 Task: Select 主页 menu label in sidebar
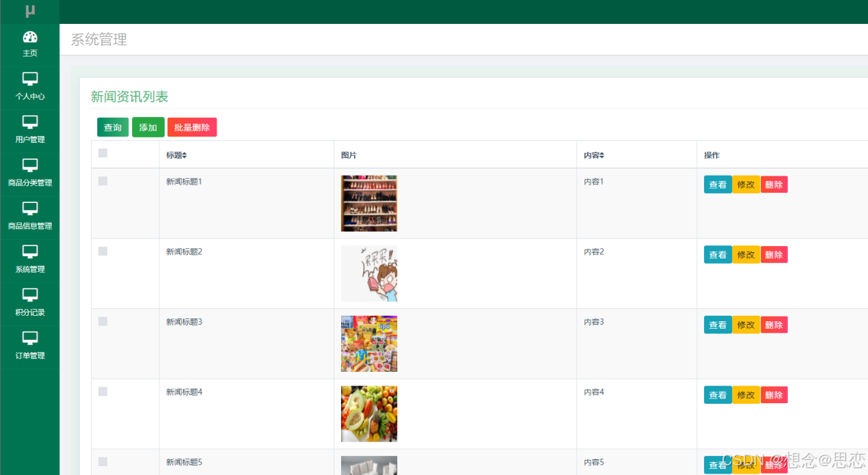click(x=30, y=53)
